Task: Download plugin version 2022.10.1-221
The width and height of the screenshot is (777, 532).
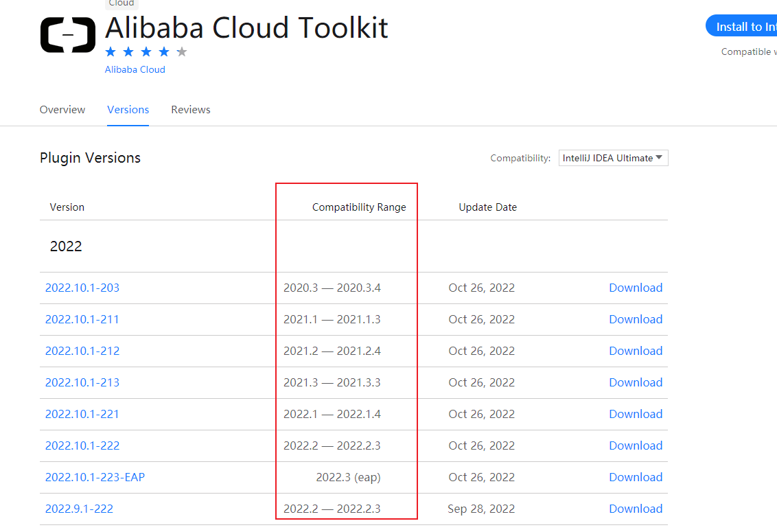Action: click(x=636, y=414)
